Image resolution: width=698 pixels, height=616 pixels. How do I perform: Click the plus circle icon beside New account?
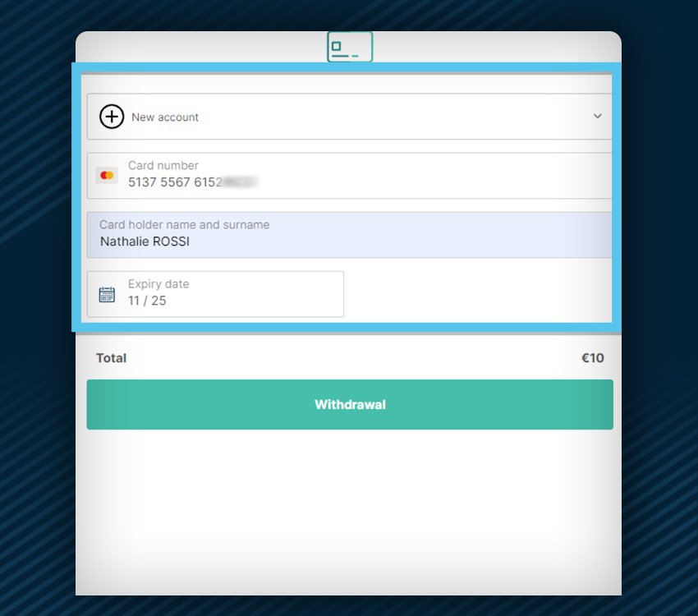pyautogui.click(x=112, y=117)
